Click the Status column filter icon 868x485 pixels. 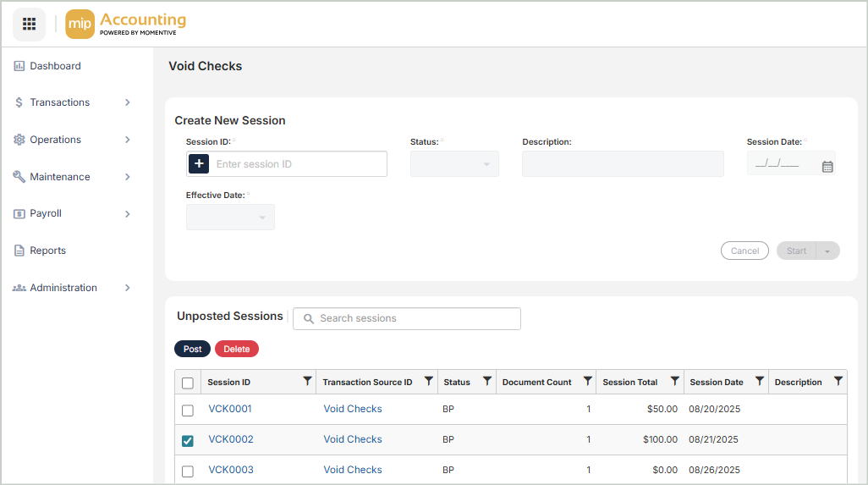coord(487,382)
